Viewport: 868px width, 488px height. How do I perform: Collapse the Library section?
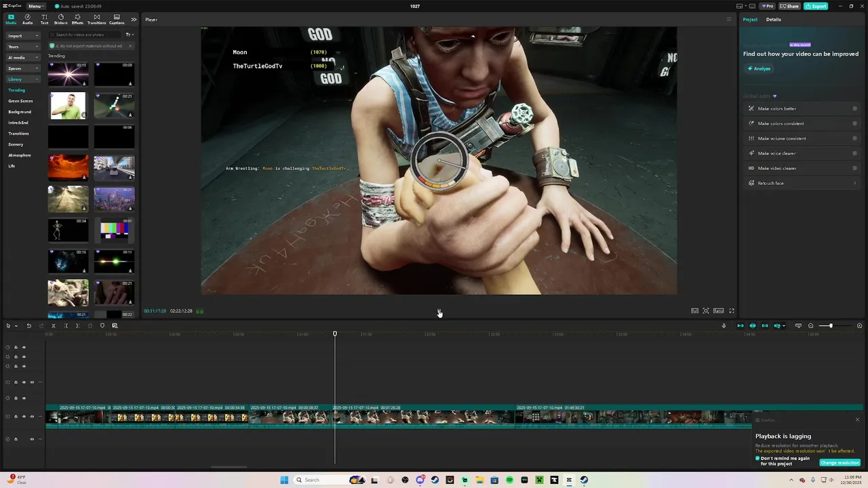coord(24,79)
